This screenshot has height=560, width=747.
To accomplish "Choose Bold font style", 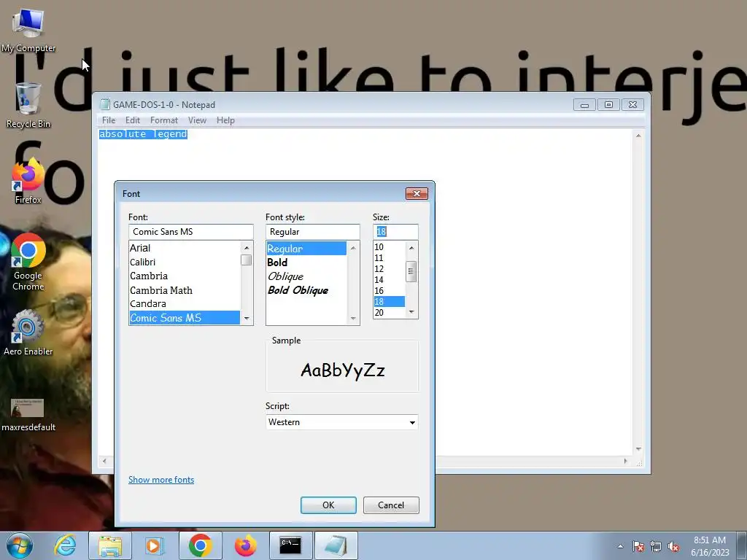I will pyautogui.click(x=306, y=262).
